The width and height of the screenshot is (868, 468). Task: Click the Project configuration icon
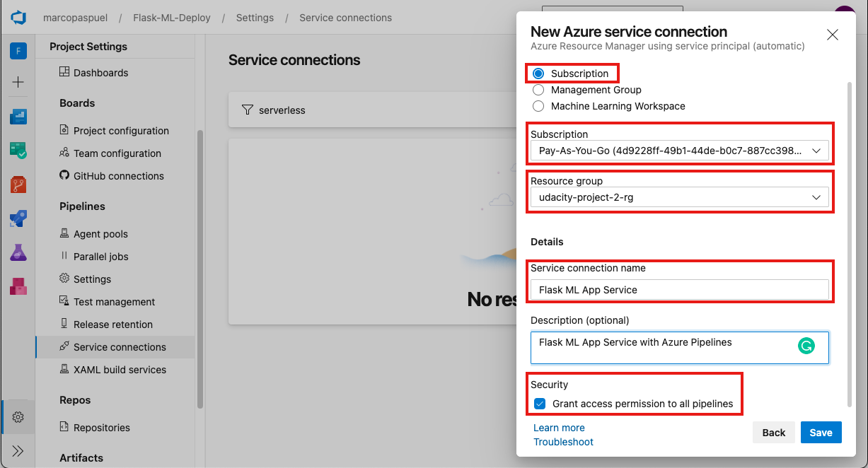tap(64, 130)
